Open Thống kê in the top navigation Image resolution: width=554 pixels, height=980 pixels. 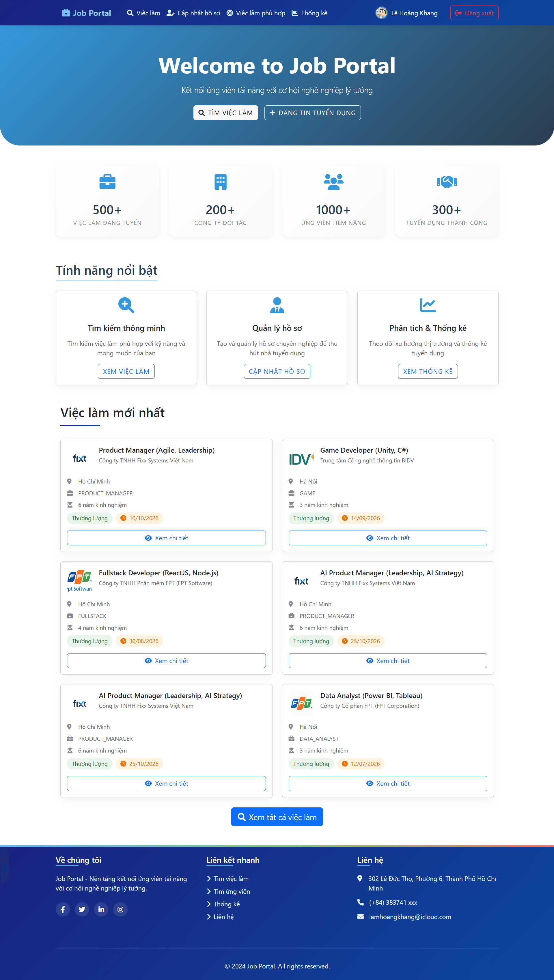coord(309,13)
